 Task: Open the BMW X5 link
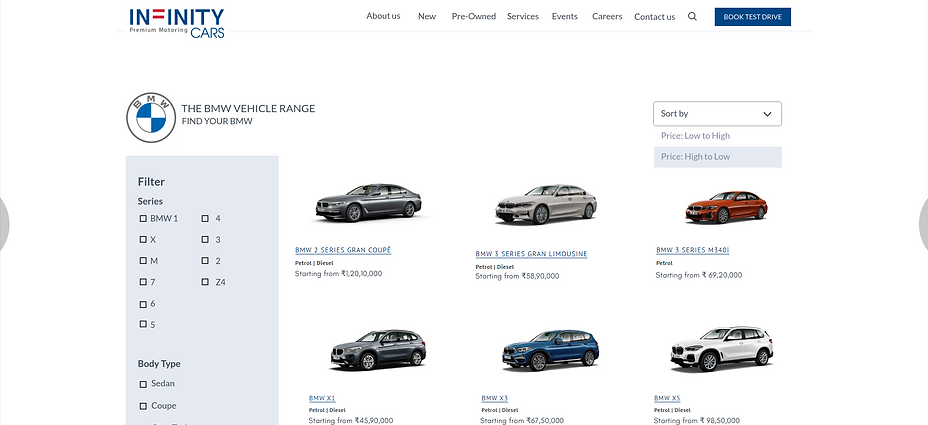(x=667, y=398)
